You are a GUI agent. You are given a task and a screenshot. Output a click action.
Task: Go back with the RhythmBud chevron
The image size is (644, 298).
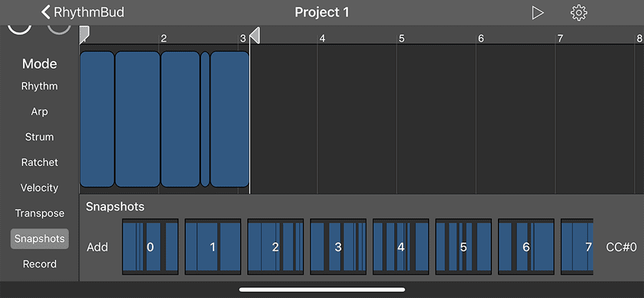pos(83,13)
